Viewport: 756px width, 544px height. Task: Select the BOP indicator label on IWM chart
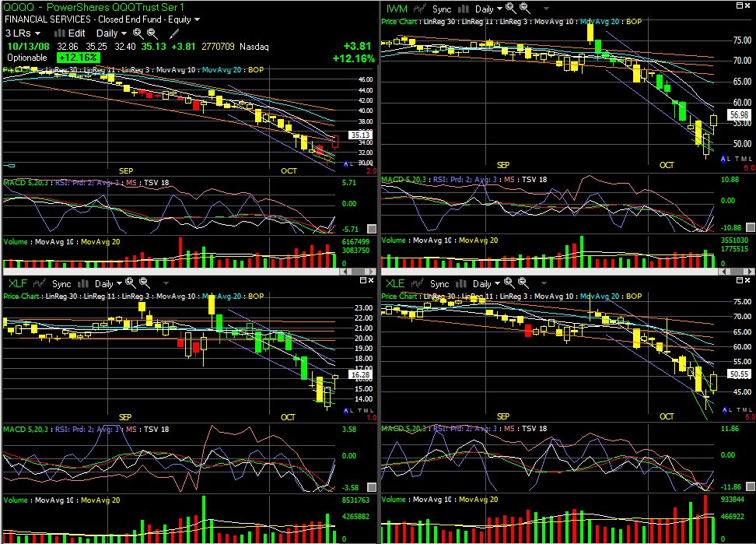[x=634, y=22]
